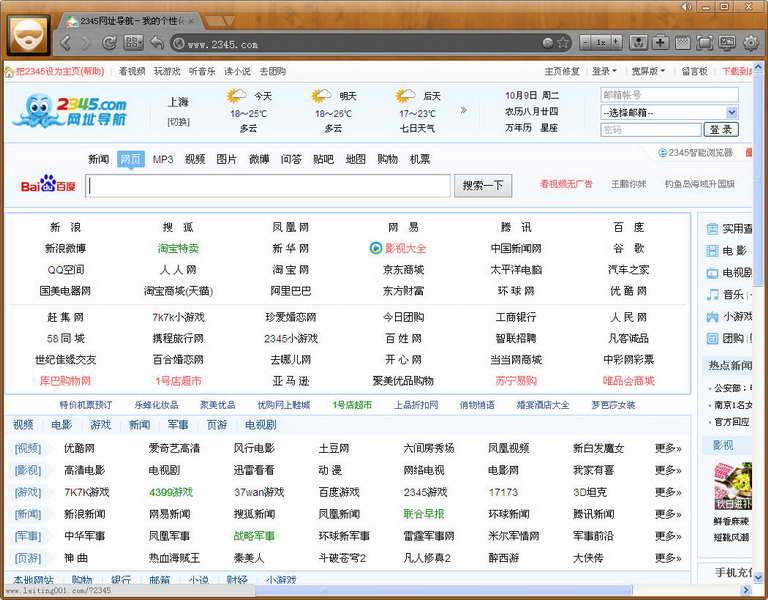Open the 宽屏版 dropdown
The width and height of the screenshot is (768, 600).
coord(648,72)
